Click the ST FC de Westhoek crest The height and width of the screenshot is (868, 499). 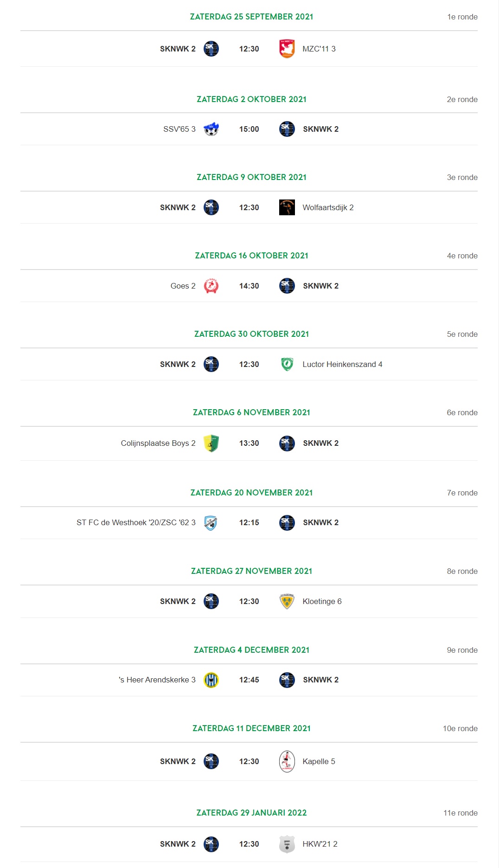point(211,522)
